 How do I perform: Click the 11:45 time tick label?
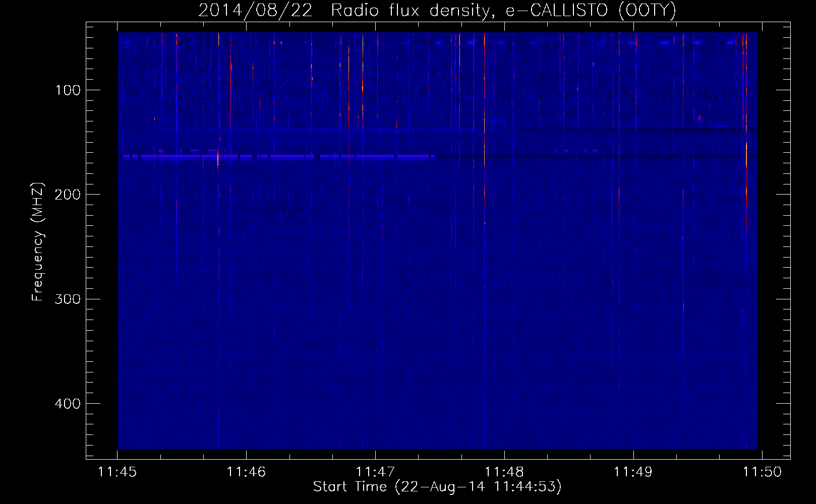click(117, 472)
